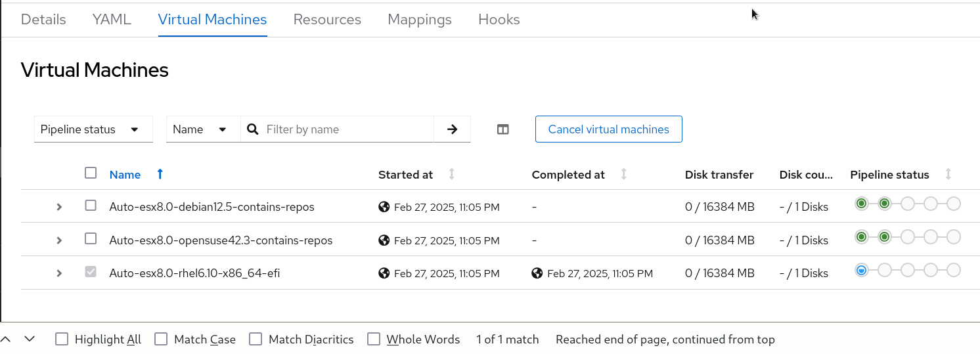Click Completed at column sort icon
Screen dimensions: 980x354
tap(624, 174)
